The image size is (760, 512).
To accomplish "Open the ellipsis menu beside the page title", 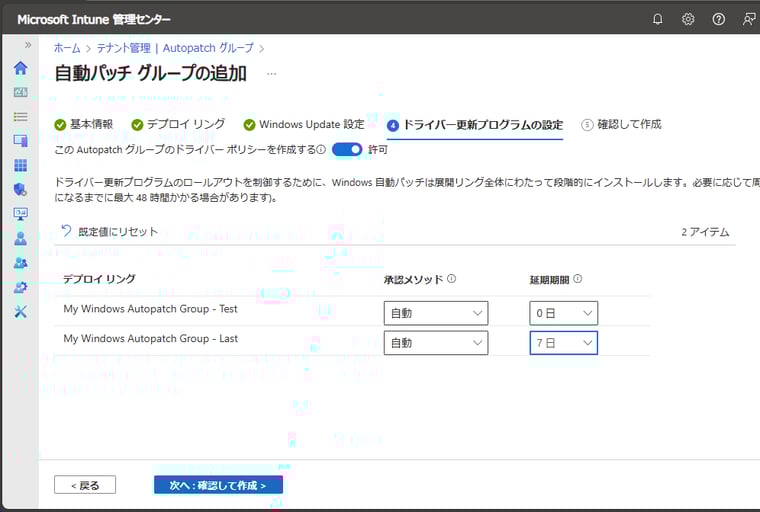I will coord(271,74).
